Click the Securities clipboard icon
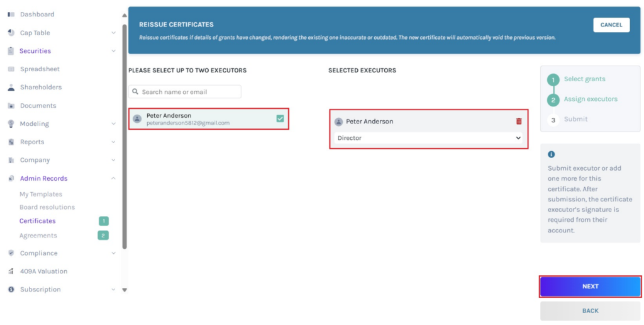 [x=11, y=51]
